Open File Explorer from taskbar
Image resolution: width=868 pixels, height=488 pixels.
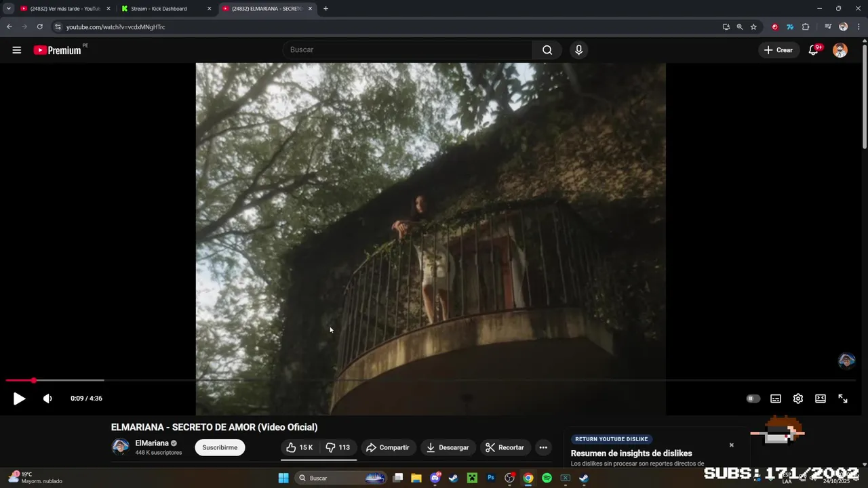pos(416,479)
